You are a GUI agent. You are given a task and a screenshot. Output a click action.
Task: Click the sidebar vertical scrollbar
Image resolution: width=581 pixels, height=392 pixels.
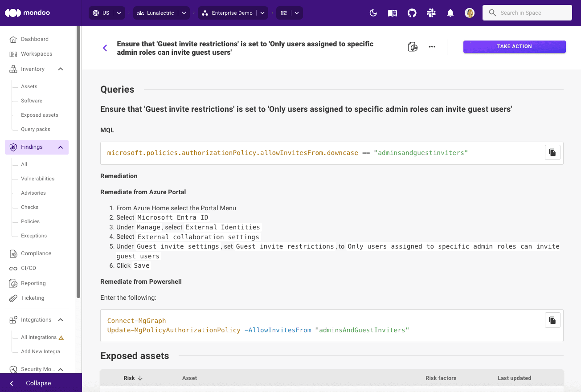pos(78,162)
